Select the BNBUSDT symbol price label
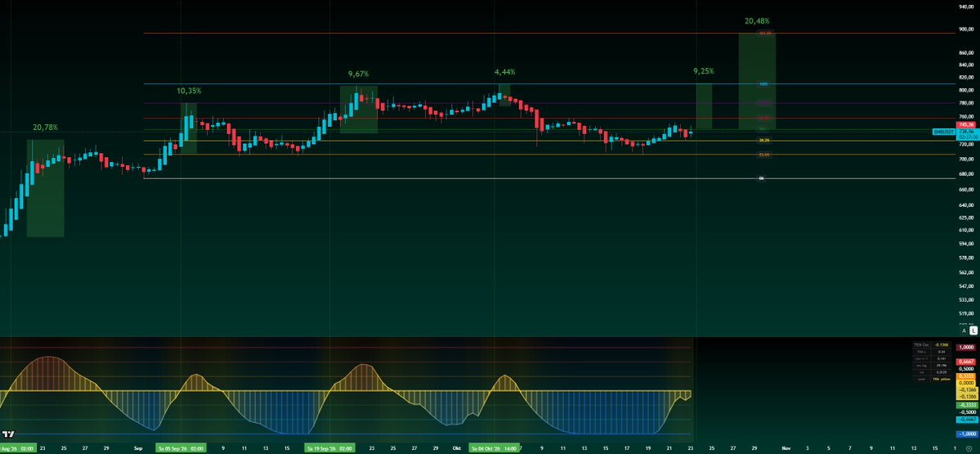This screenshot has height=454, width=980. tap(944, 132)
